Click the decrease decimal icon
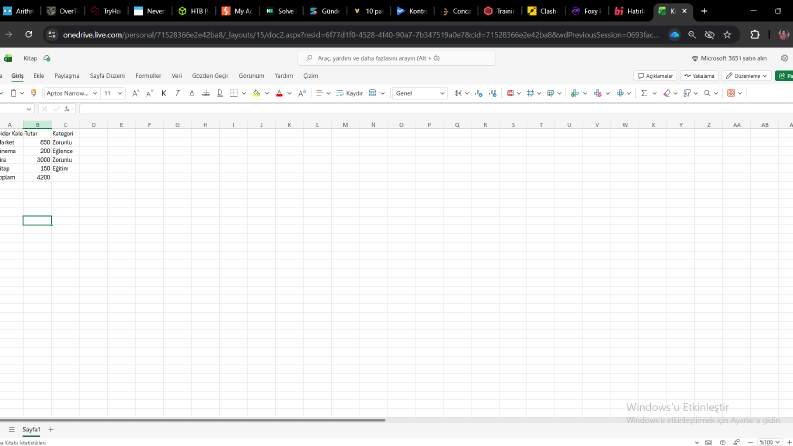 point(493,93)
